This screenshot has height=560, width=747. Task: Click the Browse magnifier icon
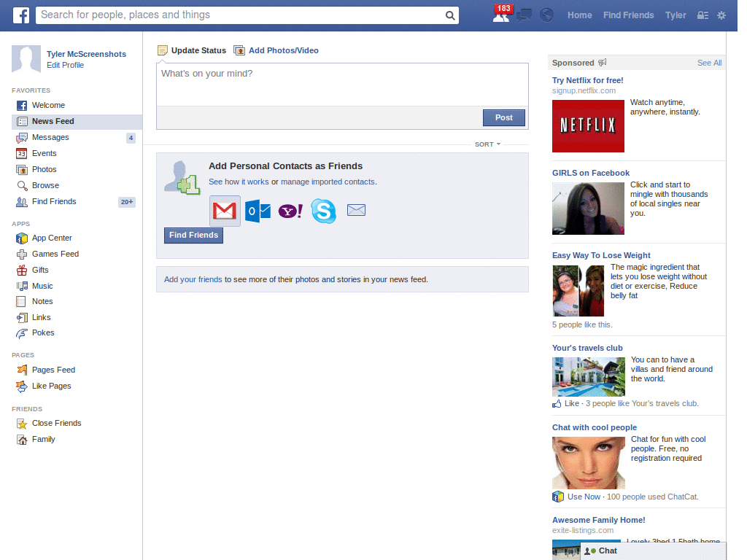click(x=22, y=186)
